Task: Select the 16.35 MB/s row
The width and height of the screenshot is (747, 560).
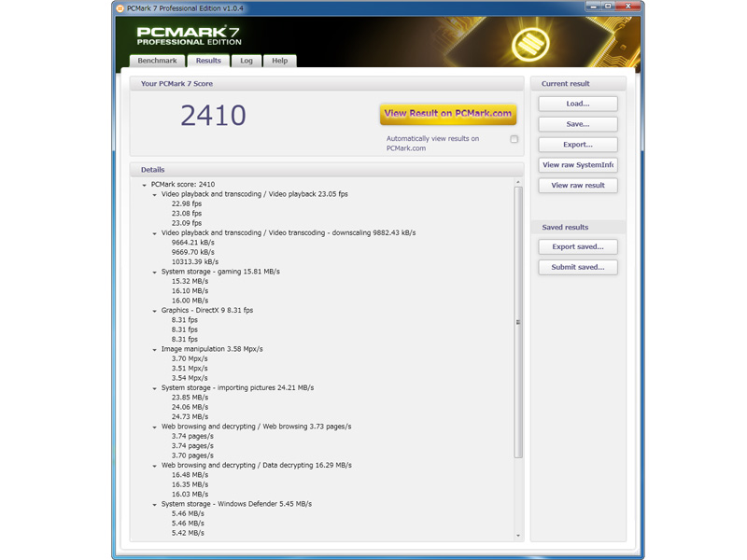Action: (190, 484)
